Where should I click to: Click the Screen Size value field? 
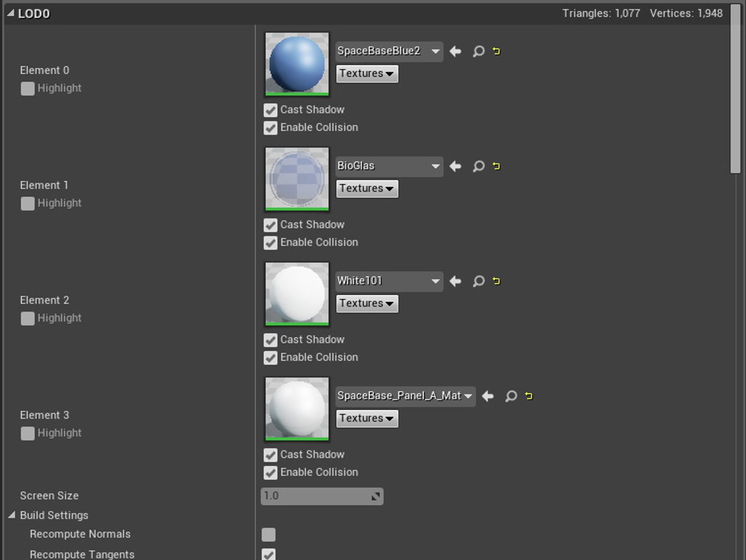coord(322,496)
